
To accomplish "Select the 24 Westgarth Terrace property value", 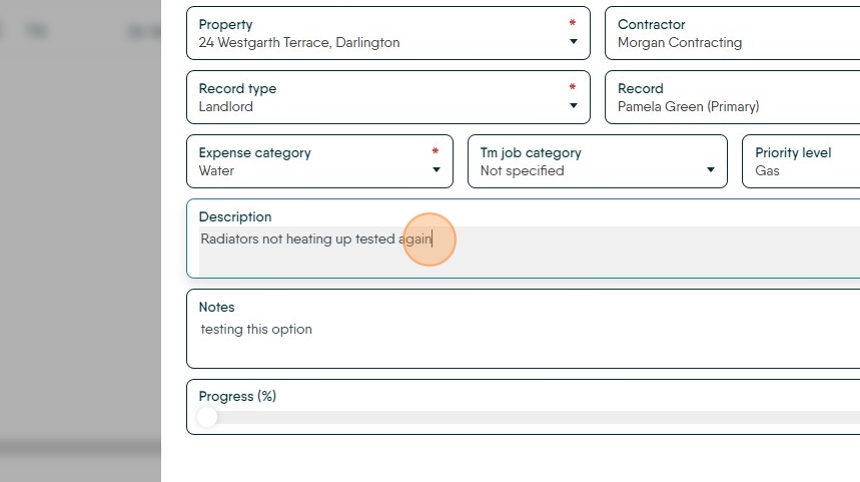I will 299,42.
